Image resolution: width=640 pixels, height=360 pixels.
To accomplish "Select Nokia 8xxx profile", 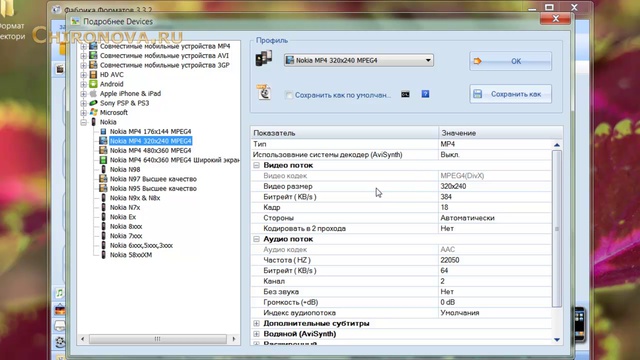I will click(126, 226).
